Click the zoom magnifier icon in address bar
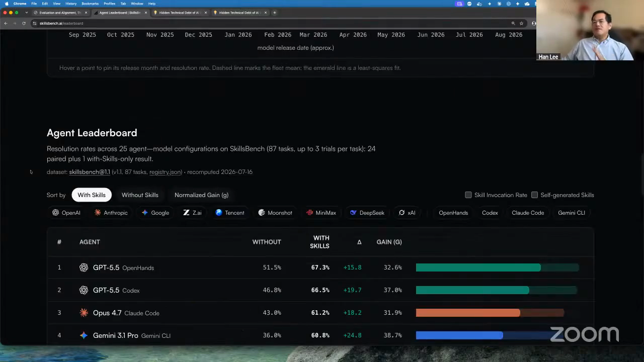The height and width of the screenshot is (362, 644). (x=513, y=23)
